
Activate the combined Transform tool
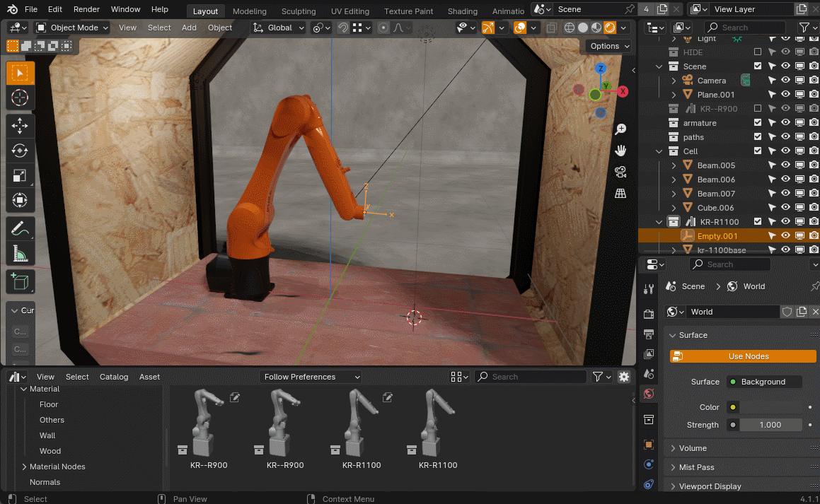click(x=20, y=200)
